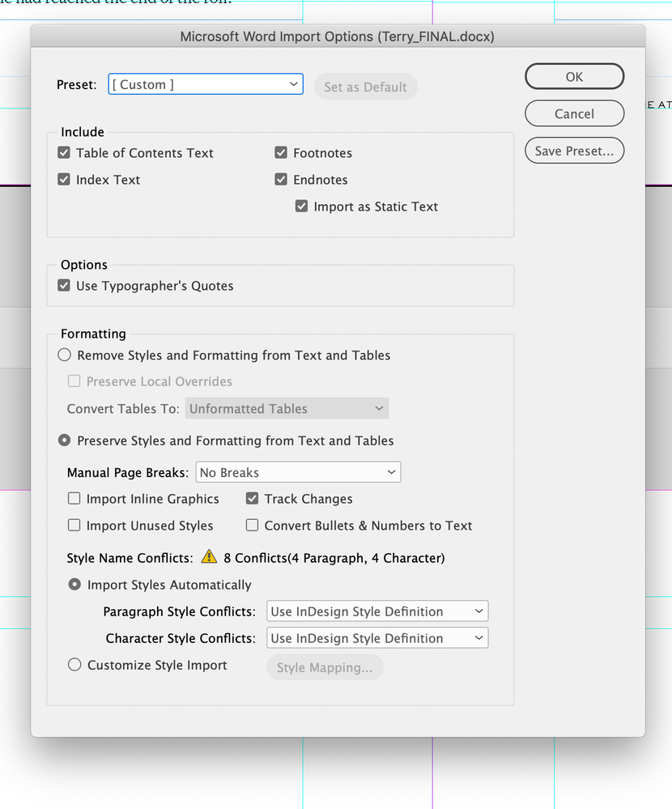Screen dimensions: 672x809
Task: Toggle Use Typographer's Quotes
Action: [x=64, y=285]
